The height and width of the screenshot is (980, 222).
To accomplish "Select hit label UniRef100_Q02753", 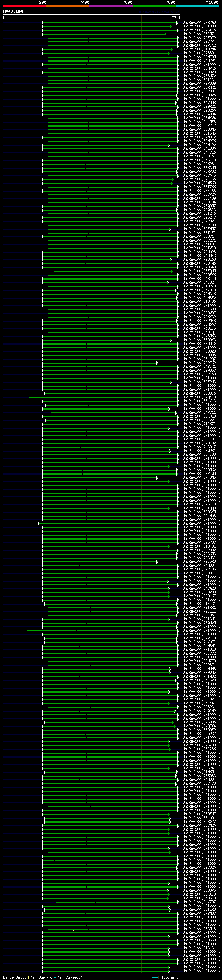I will [x=199, y=374].
